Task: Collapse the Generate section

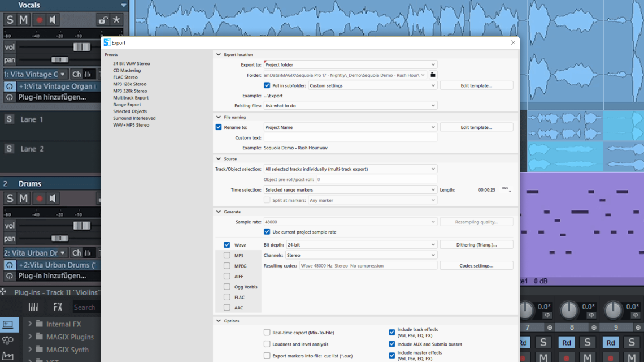Action: click(219, 212)
